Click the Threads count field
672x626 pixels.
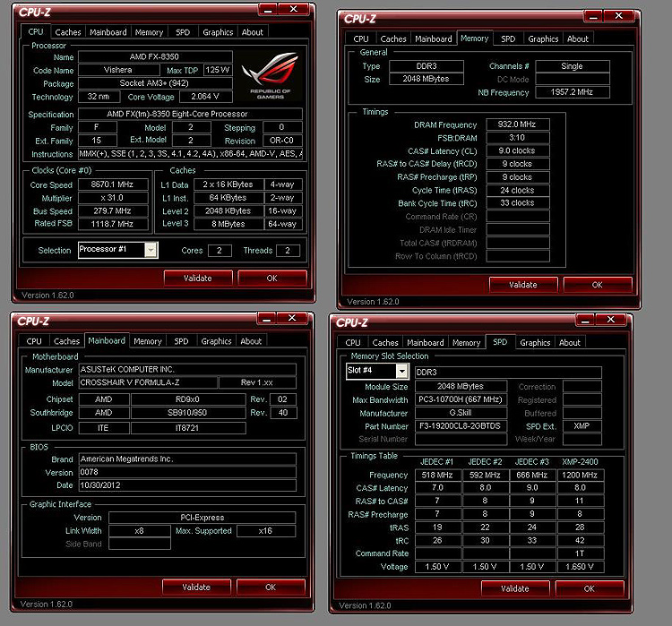click(x=288, y=251)
